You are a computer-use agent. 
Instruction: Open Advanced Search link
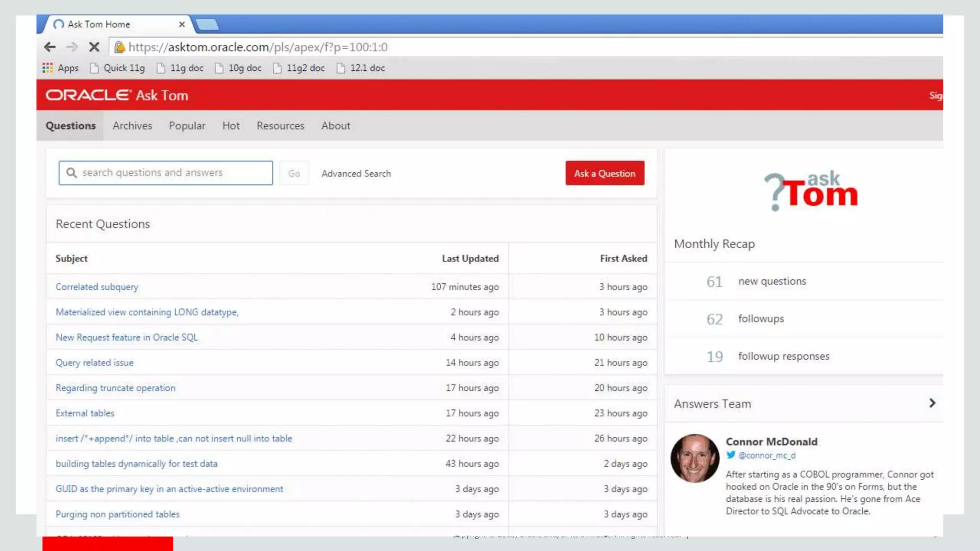356,174
